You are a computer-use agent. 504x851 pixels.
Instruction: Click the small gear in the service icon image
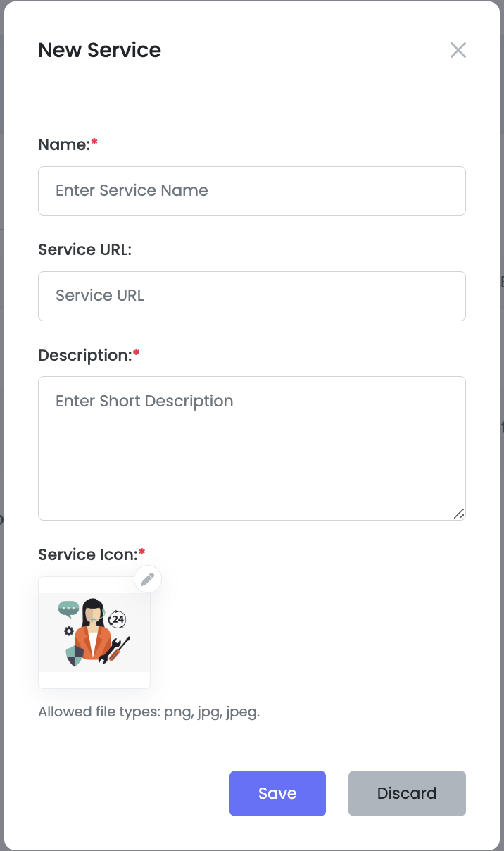[x=68, y=631]
